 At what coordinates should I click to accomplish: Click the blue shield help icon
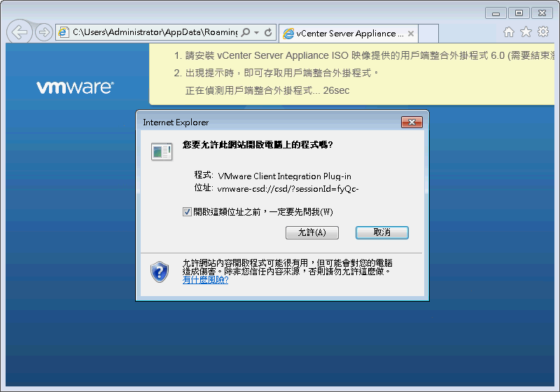click(x=160, y=272)
